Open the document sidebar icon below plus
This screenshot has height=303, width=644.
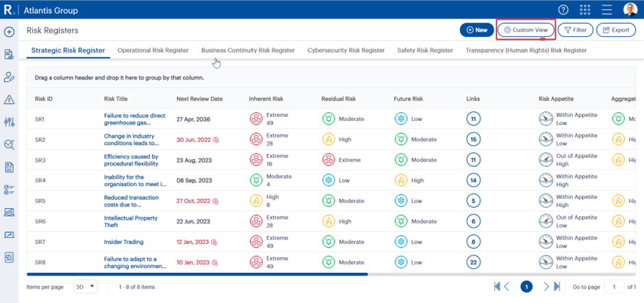[x=9, y=54]
